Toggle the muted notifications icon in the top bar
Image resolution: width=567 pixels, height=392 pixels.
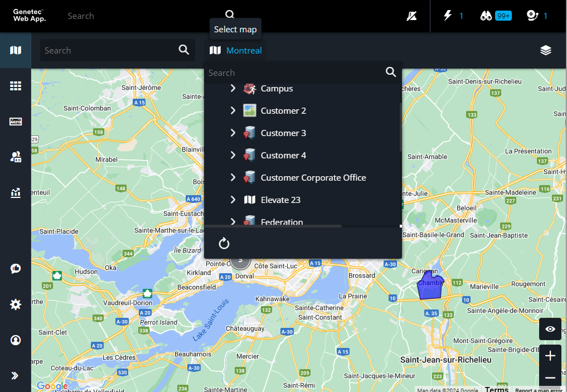tap(411, 16)
